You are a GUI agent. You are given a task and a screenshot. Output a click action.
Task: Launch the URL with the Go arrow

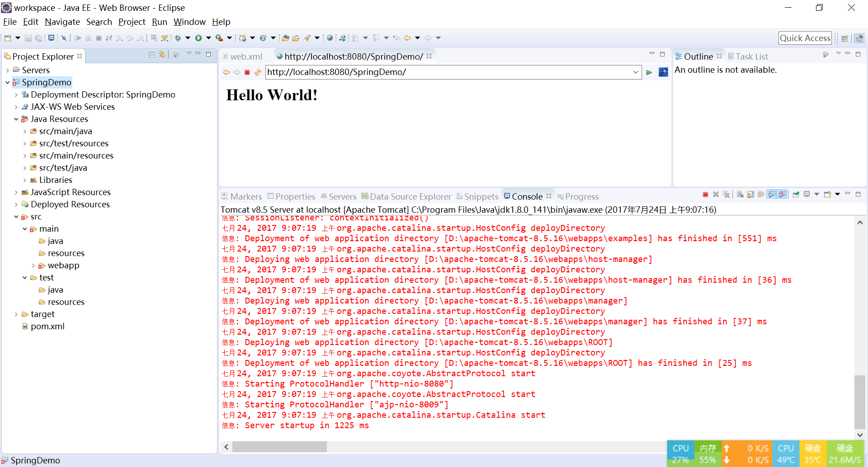click(650, 72)
